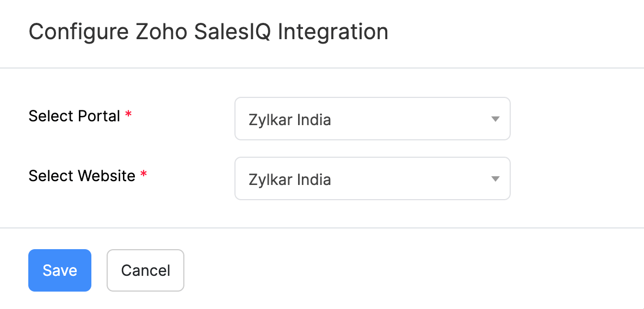
Task: Click the Zylkar India value in Portal field
Action: (289, 119)
